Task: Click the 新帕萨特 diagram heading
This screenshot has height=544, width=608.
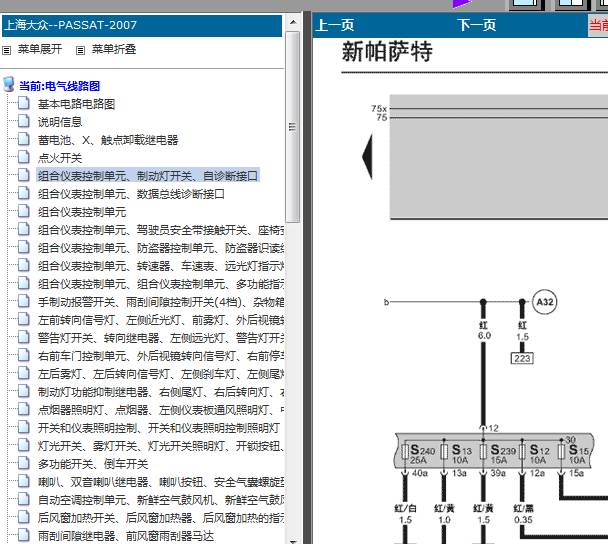Action: [x=387, y=52]
